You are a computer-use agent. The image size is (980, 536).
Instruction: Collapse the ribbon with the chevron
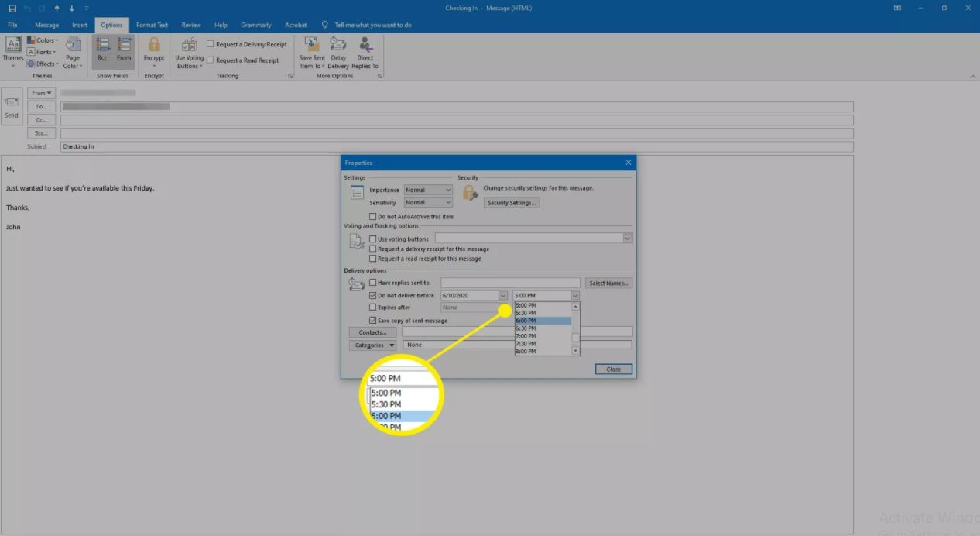tap(973, 77)
